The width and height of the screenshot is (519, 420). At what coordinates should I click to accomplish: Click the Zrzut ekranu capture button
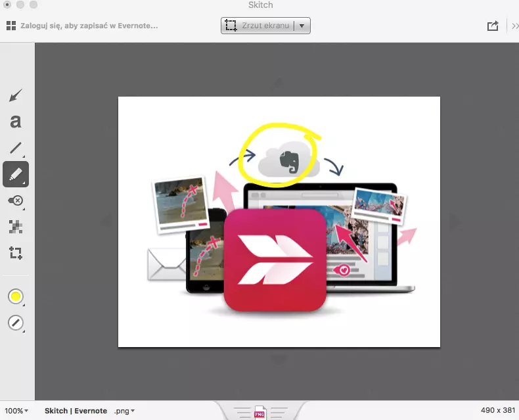point(258,26)
